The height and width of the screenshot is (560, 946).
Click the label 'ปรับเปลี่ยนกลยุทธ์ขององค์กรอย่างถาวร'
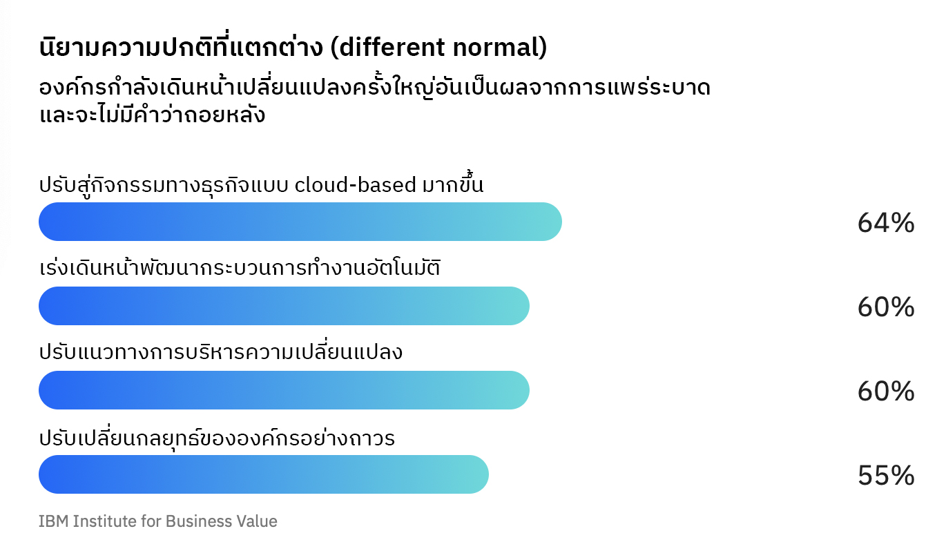tap(217, 438)
